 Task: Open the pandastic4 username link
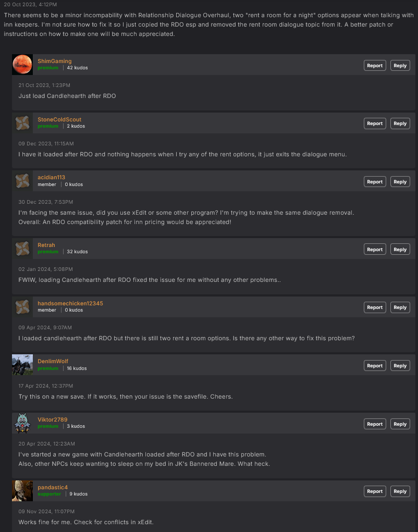(53, 487)
